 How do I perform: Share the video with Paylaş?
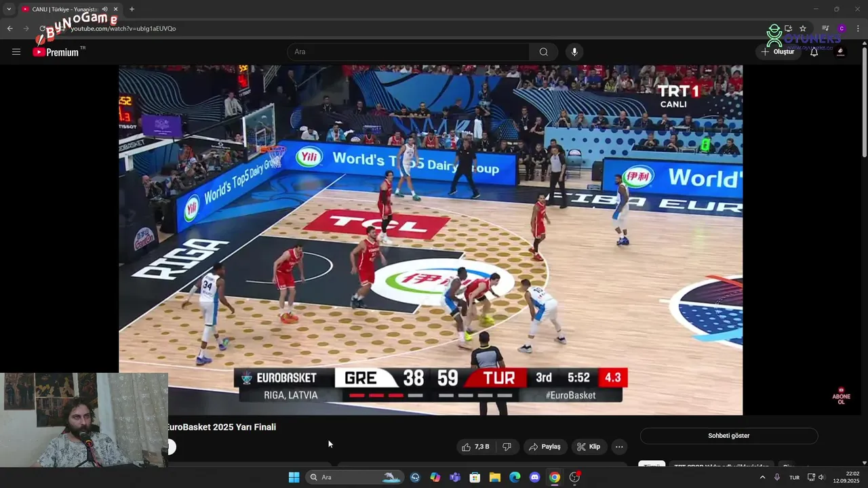545,447
